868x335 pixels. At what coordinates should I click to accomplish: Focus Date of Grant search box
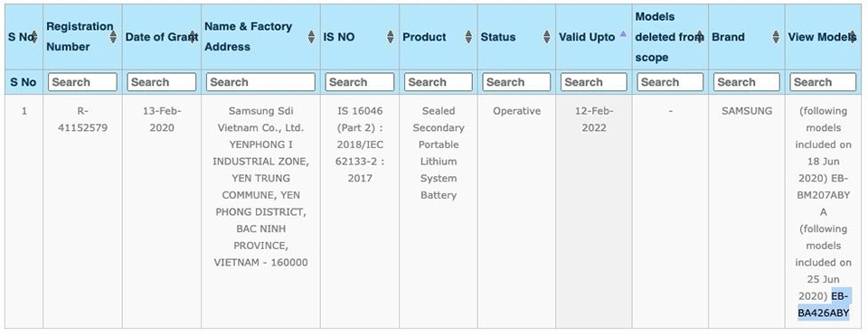coord(162,82)
